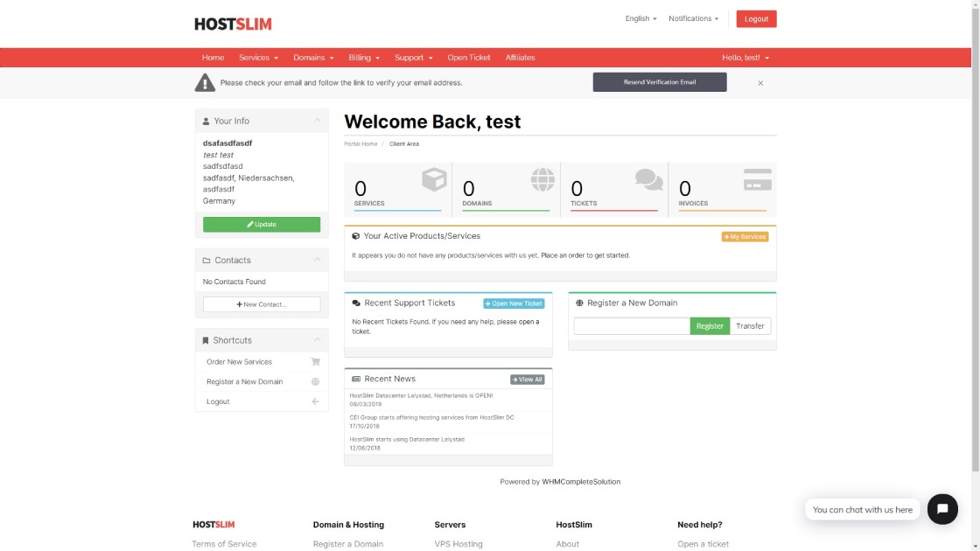Open the Affiliates menu item
This screenshot has height=551, width=980.
[x=521, y=57]
